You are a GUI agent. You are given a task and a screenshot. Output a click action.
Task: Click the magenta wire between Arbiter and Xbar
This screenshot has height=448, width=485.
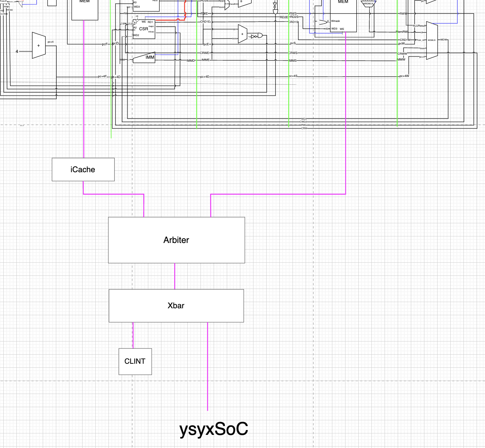pyautogui.click(x=175, y=276)
